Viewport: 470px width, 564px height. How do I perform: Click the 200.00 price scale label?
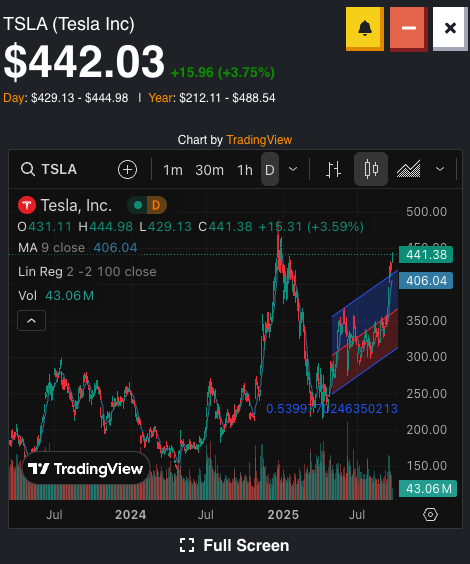tap(426, 429)
